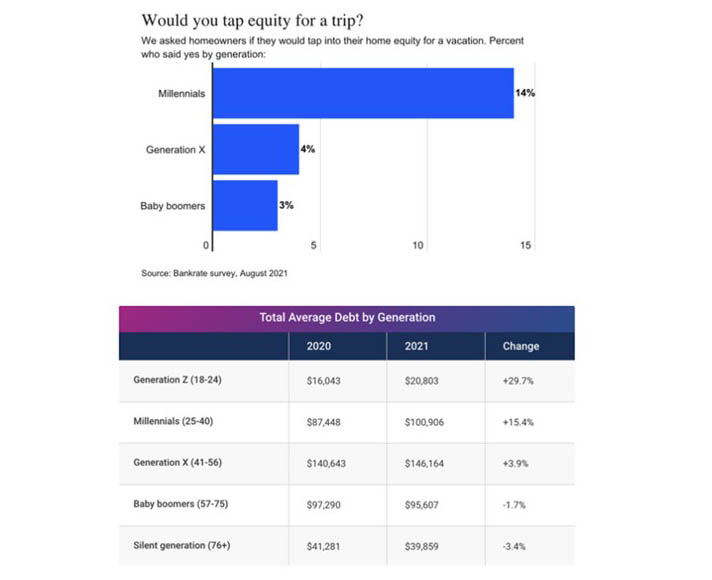Click the Bankrate survey source line
The image size is (712, 580).
[215, 272]
